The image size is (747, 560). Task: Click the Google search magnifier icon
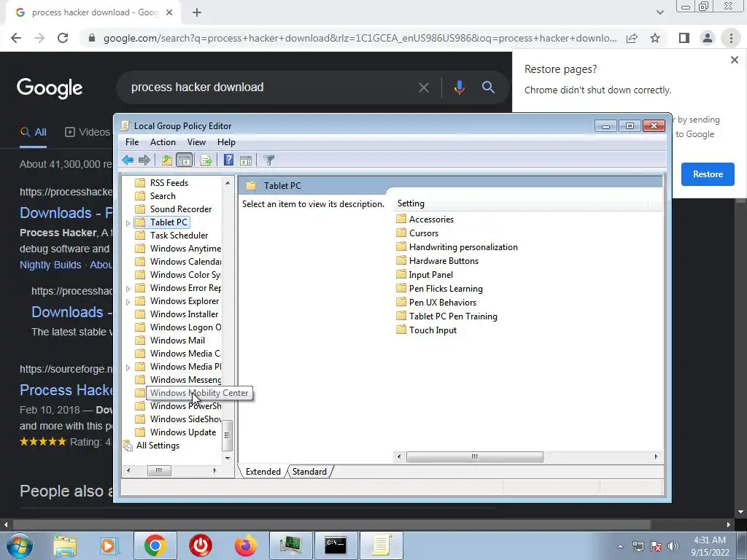tap(488, 87)
